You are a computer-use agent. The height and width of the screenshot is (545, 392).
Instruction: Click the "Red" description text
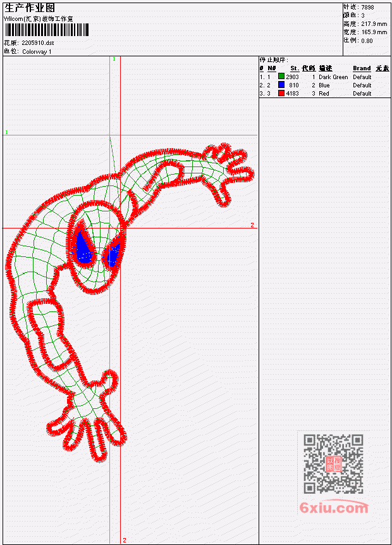tap(324, 94)
